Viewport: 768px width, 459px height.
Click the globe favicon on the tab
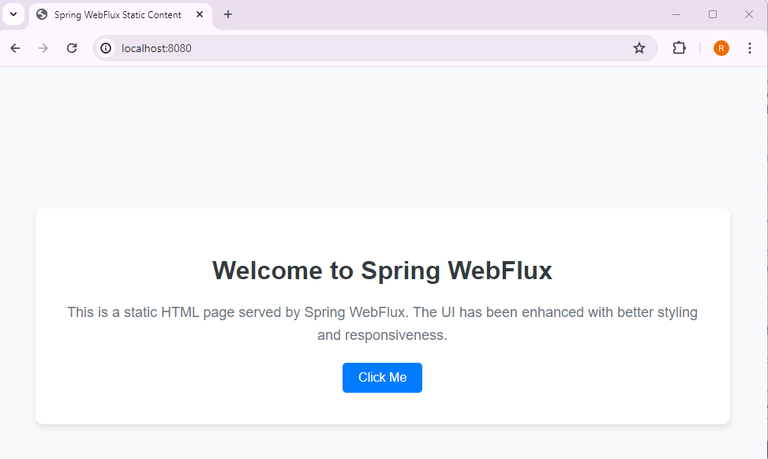tap(42, 15)
